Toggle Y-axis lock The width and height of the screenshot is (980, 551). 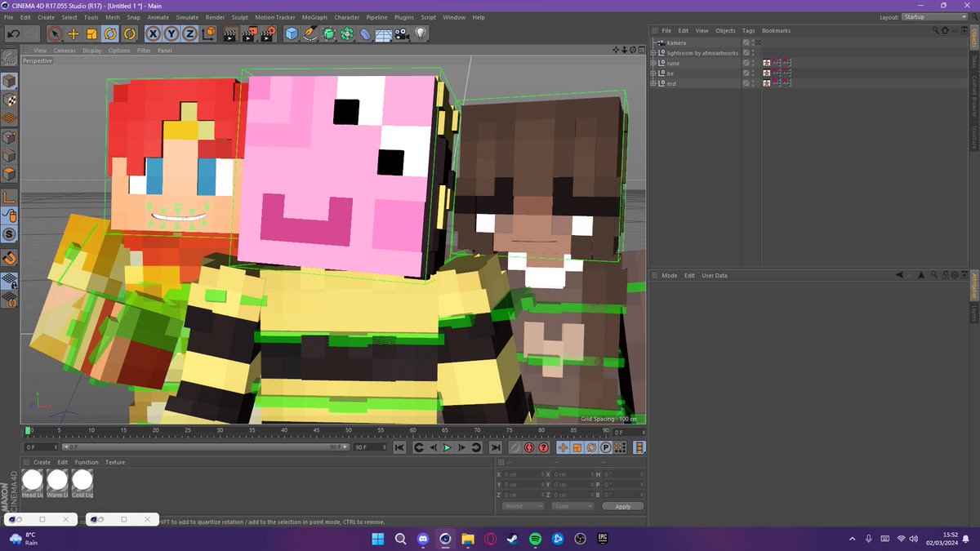click(x=171, y=33)
